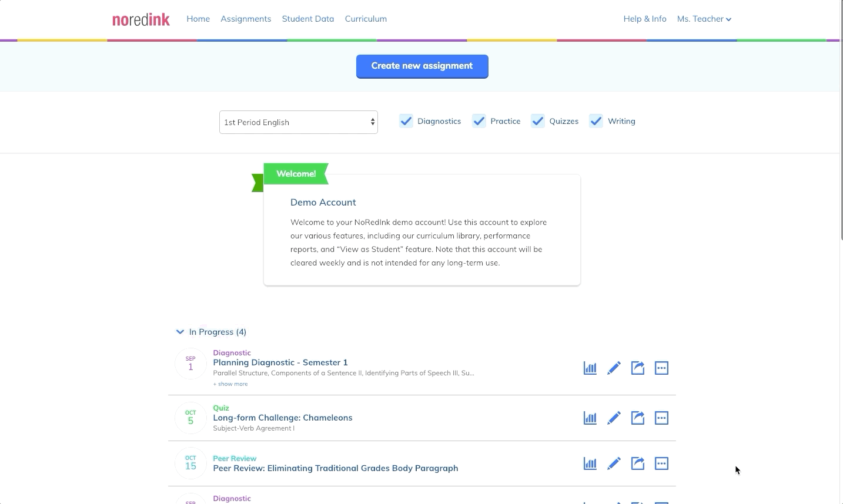Viewport: 843px width, 504px height.
Task: Open the Ms. Teacher account dropdown
Action: coord(704,19)
